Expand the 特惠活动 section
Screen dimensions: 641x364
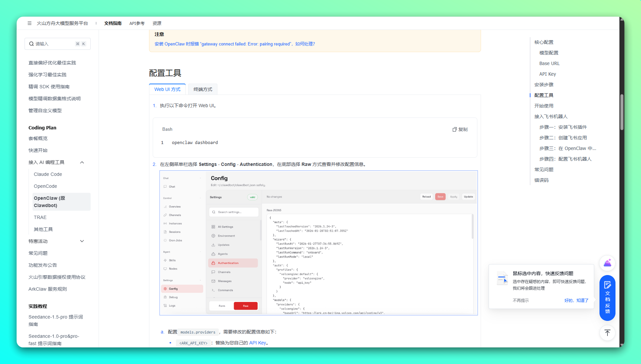82,241
